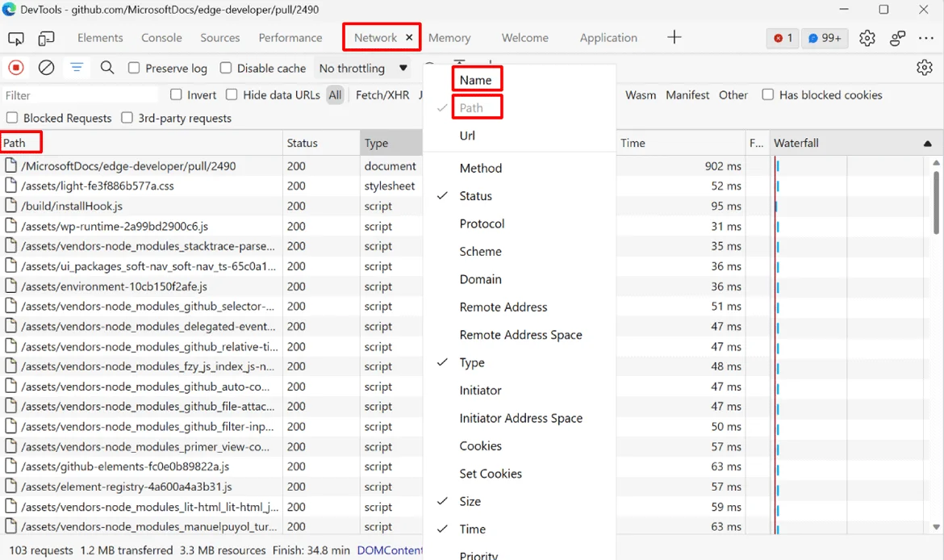Image resolution: width=944 pixels, height=560 pixels.
Task: Uncheck Time column in menu
Action: [473, 529]
